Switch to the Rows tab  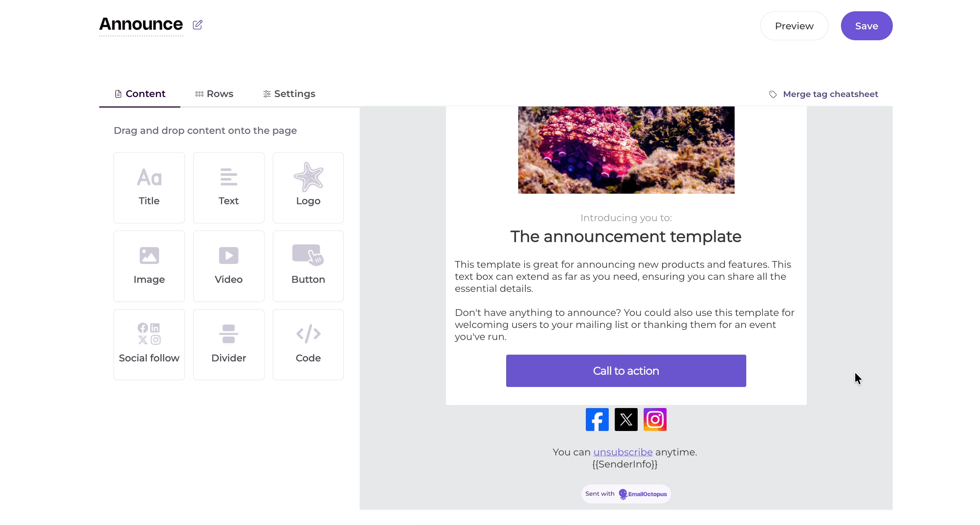(x=214, y=94)
